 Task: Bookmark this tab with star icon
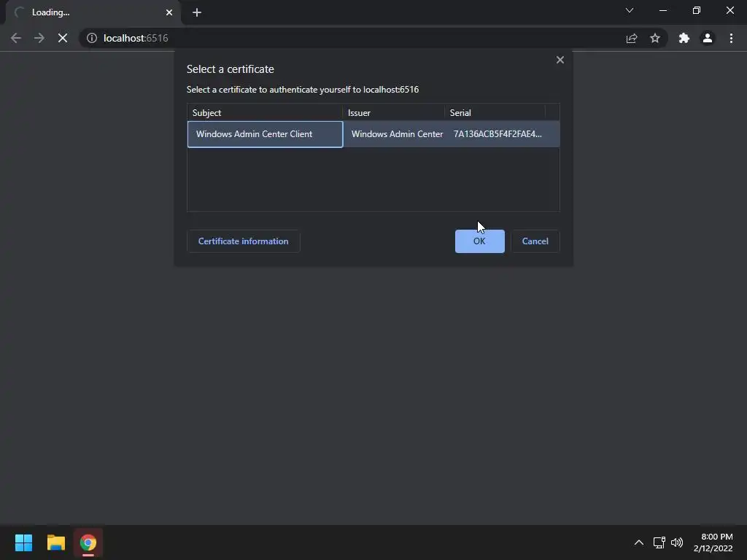click(655, 38)
